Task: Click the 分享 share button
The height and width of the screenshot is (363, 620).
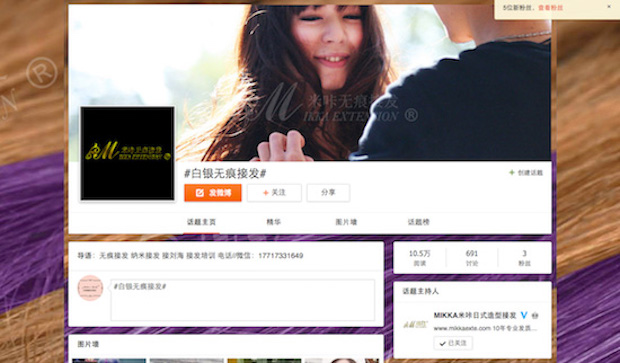Action: (328, 193)
